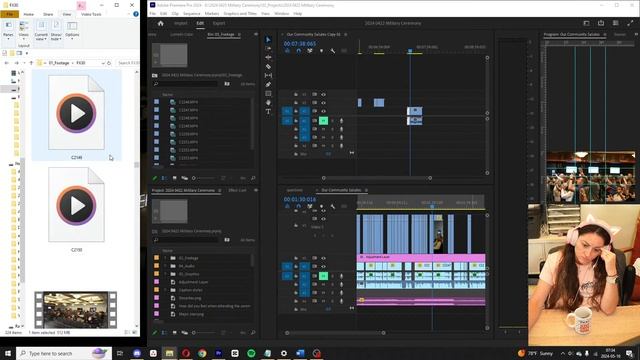640x360 pixels.
Task: Open the Video Tools tab in File Explorer
Action: (91, 14)
